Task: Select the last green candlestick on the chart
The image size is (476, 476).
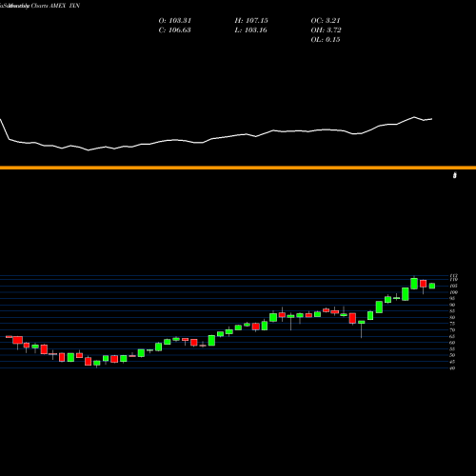Action: point(432,286)
